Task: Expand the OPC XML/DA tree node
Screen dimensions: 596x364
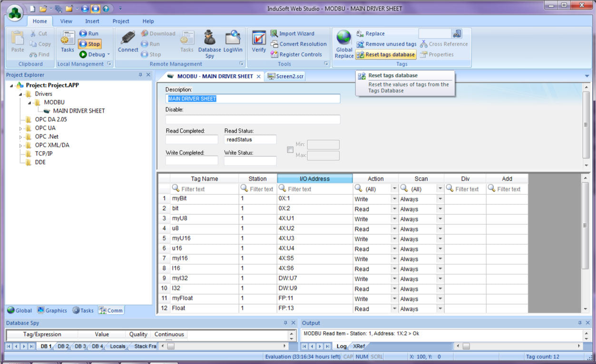Action: (21, 145)
